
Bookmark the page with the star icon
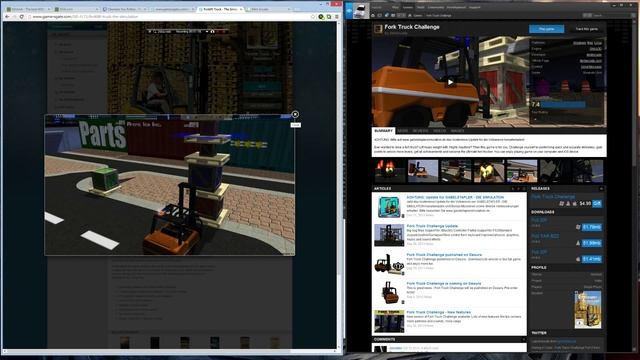[313, 17]
